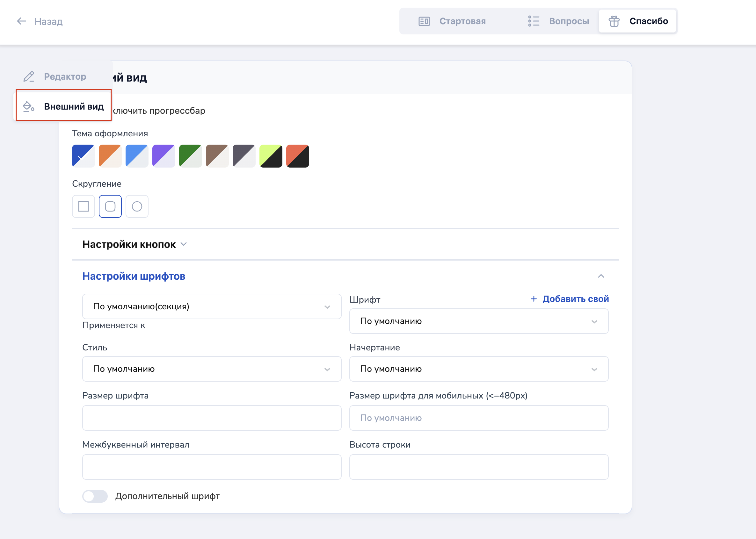The height and width of the screenshot is (539, 756).
Task: Click the pencil icon for Редактор
Action: (29, 77)
